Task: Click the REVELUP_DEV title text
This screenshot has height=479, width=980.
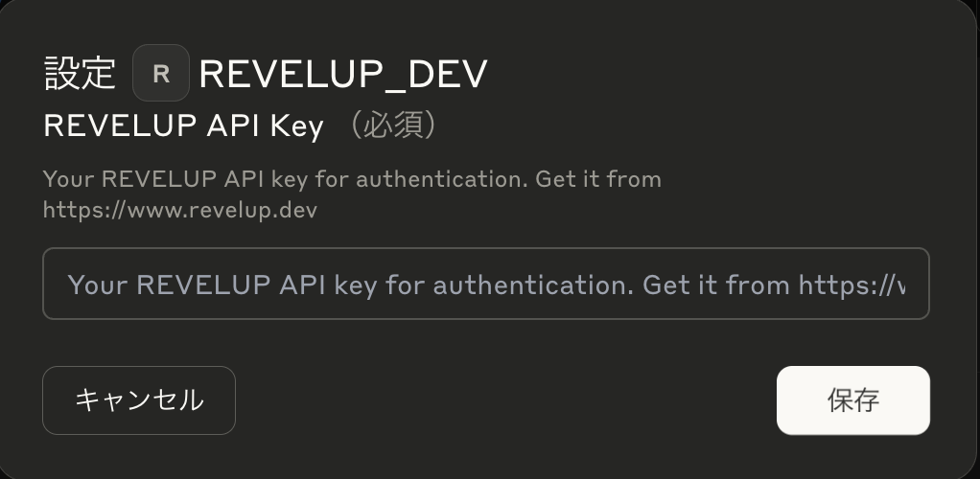Action: (342, 74)
